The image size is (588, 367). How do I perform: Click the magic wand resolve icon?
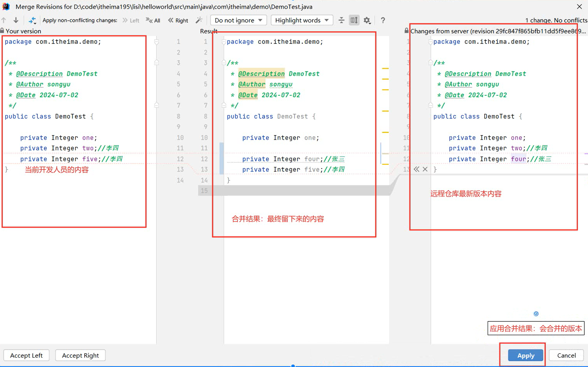click(x=199, y=20)
